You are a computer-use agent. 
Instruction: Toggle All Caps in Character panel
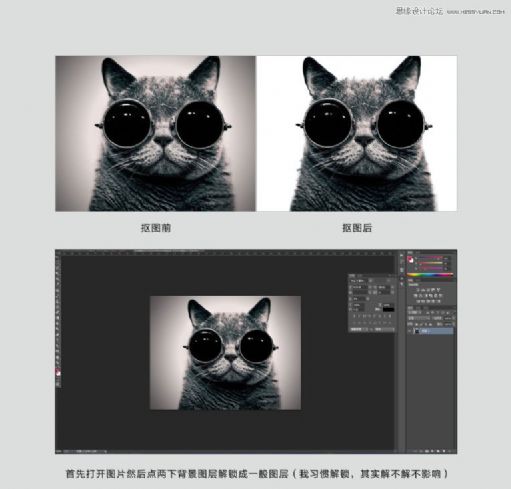(x=364, y=316)
